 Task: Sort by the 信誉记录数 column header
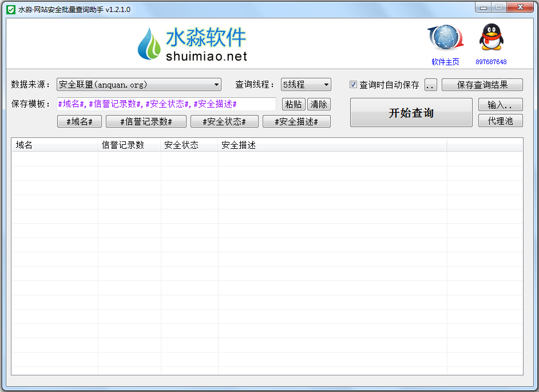pyautogui.click(x=129, y=145)
